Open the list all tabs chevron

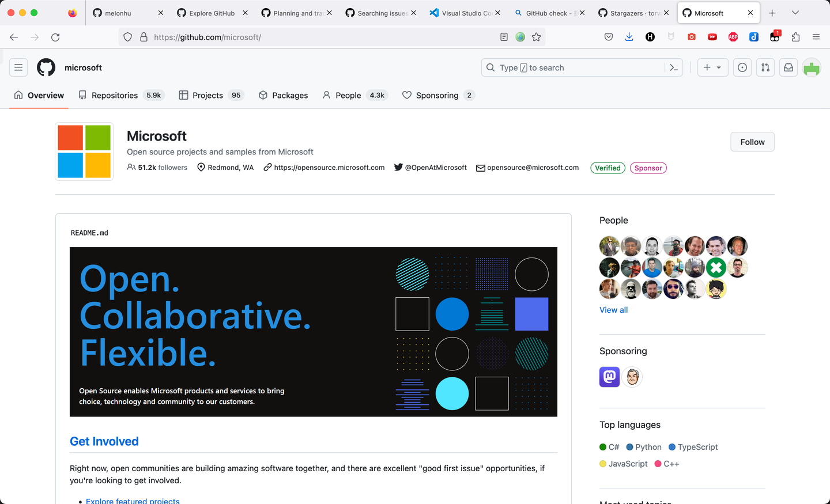795,13
